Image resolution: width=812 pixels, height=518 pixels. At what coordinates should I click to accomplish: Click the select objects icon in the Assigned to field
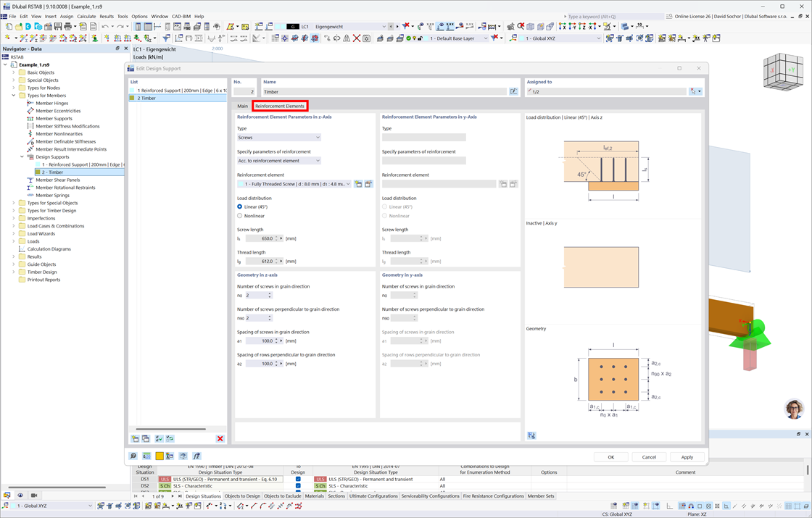point(692,91)
